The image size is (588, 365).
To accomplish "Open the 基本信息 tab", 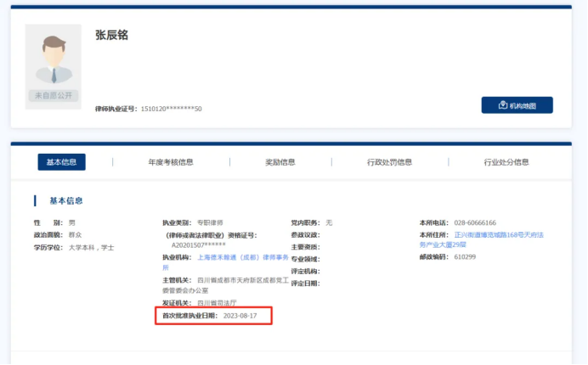I will (x=61, y=162).
